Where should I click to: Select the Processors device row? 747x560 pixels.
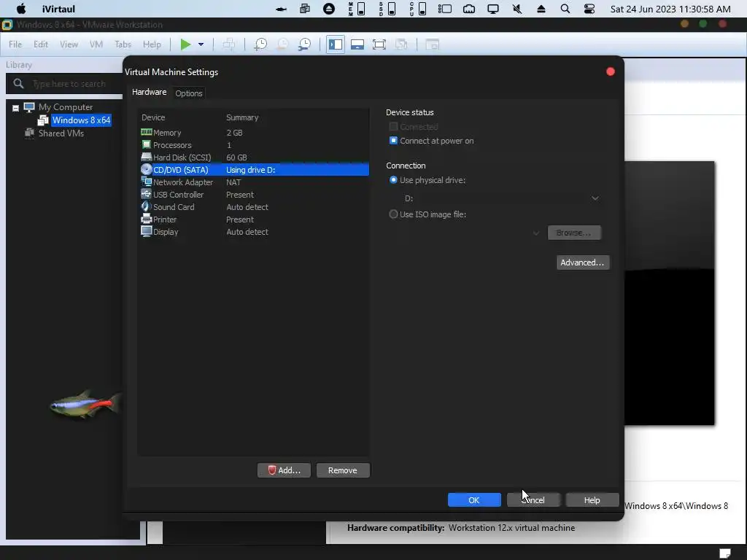click(255, 145)
